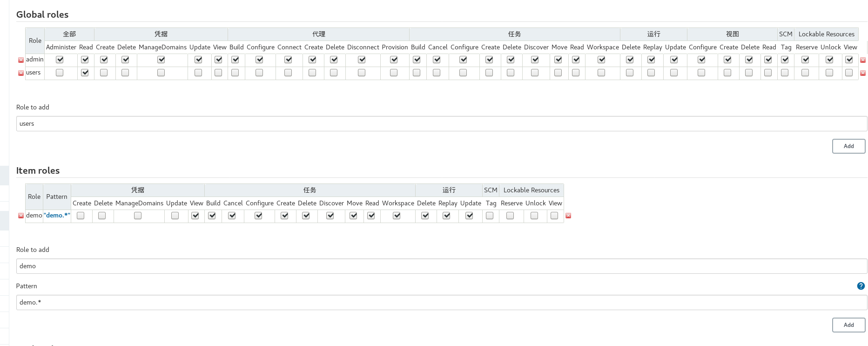The image size is (868, 346).
Task: Toggle Move checkbox in demo row
Action: point(353,216)
